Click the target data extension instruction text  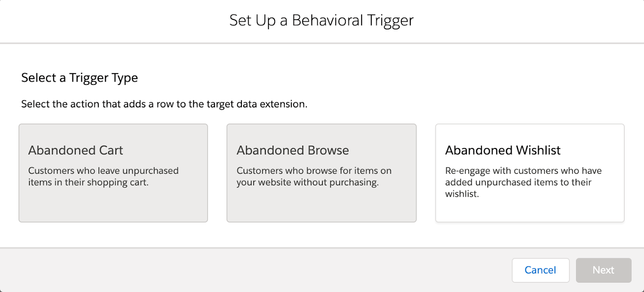click(164, 104)
